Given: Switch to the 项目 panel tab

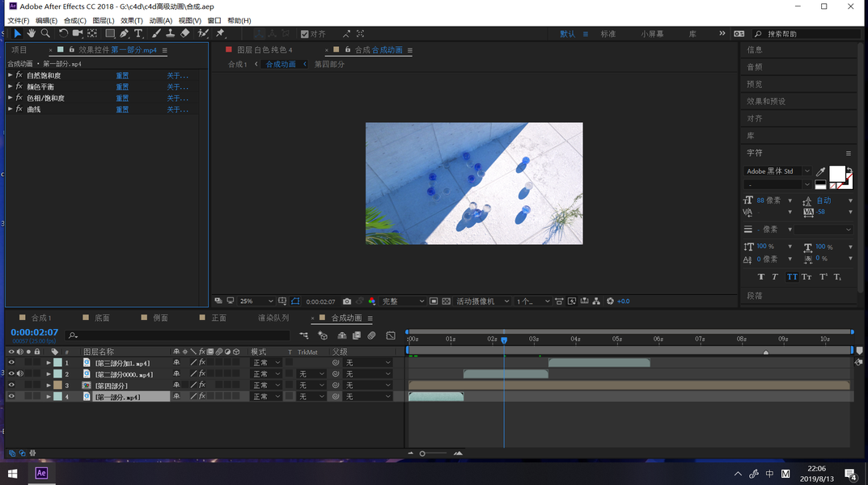Looking at the screenshot, I should click(19, 50).
